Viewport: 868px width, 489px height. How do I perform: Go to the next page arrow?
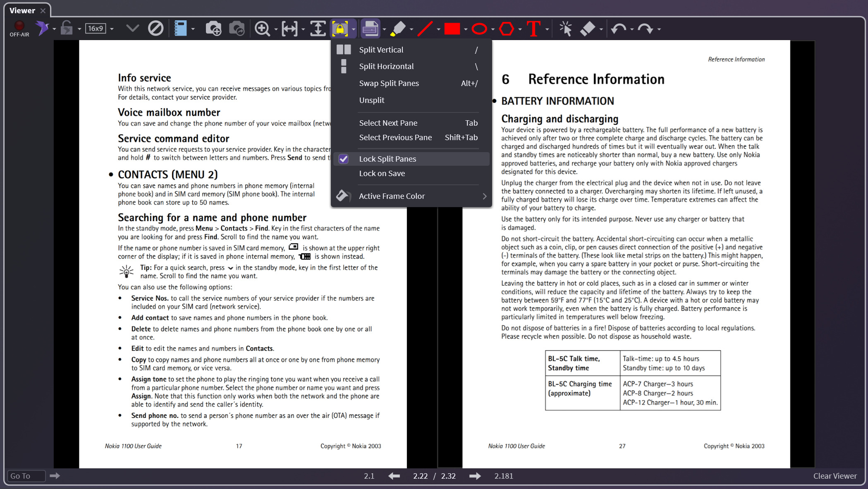475,476
